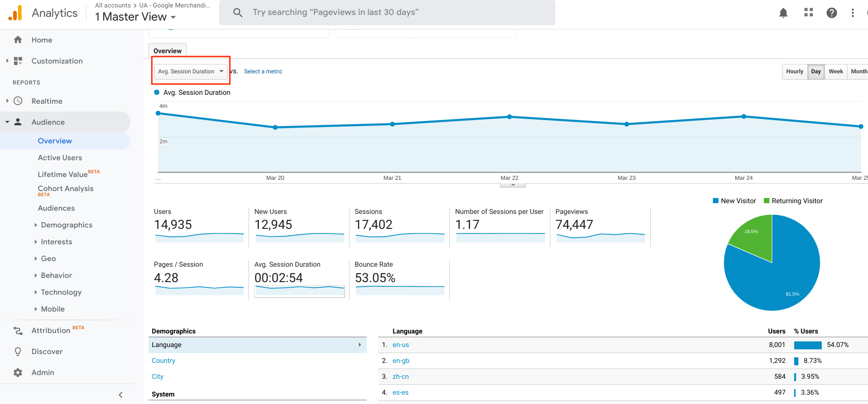Open the zh-cn language link

click(401, 376)
